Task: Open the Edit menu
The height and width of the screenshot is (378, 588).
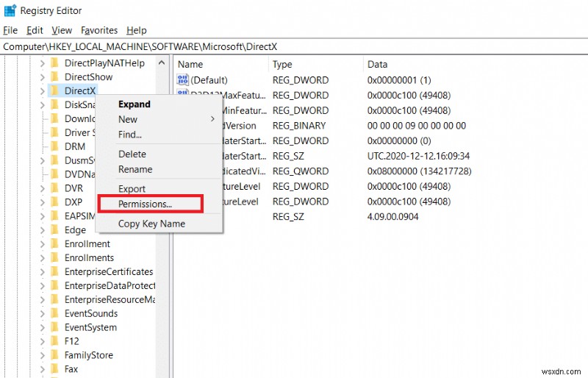Action: [x=35, y=30]
